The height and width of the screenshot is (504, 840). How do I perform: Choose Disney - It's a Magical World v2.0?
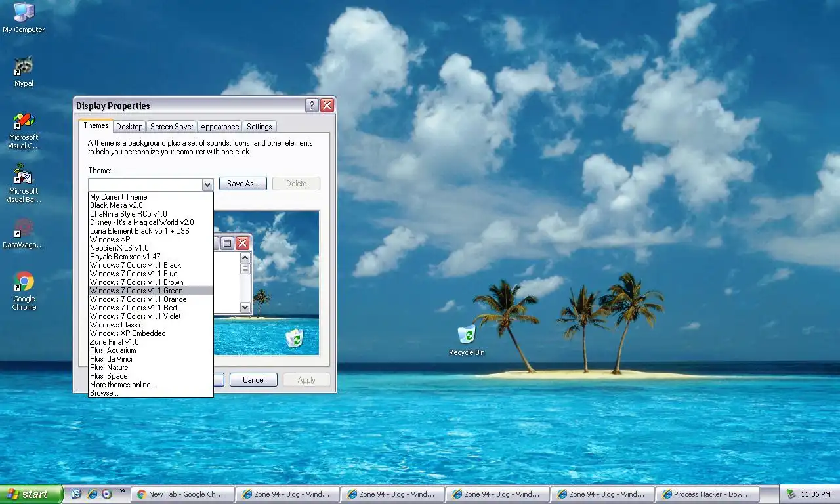pyautogui.click(x=151, y=222)
